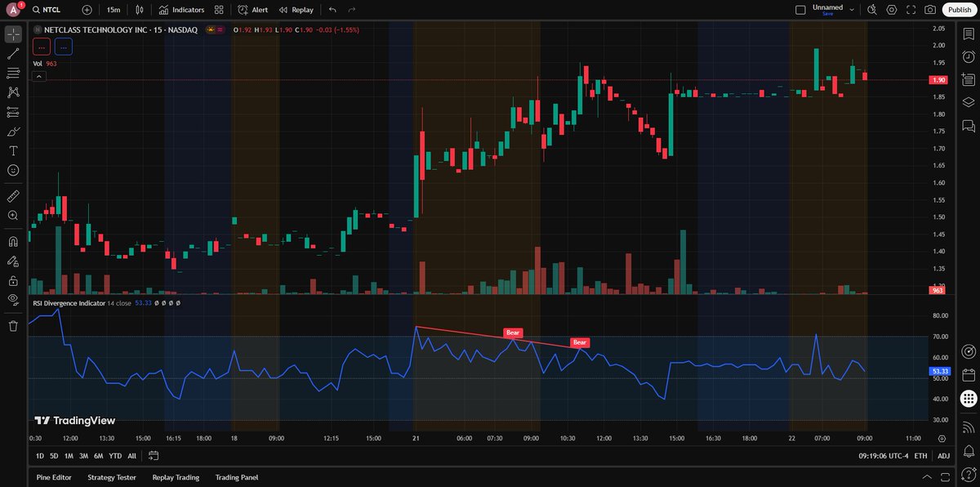The width and height of the screenshot is (980, 487).
Task: Select the 6M date range
Action: [x=98, y=455]
